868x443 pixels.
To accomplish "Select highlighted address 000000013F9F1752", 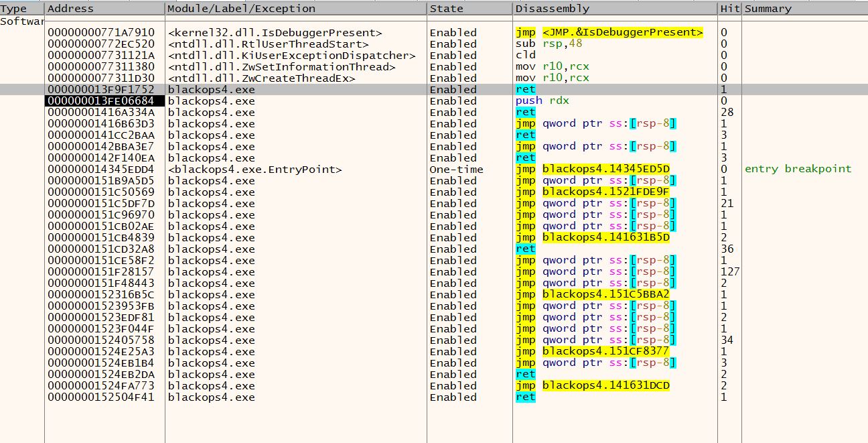I will [101, 90].
